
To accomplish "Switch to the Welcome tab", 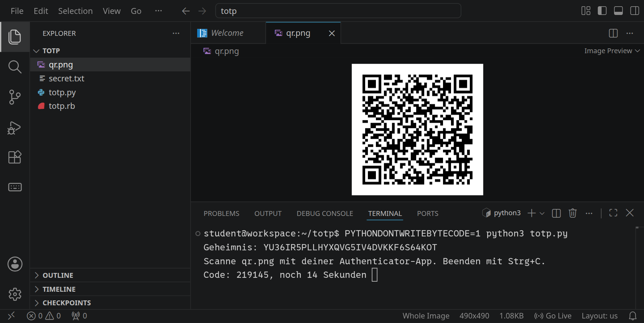I will 228,33.
